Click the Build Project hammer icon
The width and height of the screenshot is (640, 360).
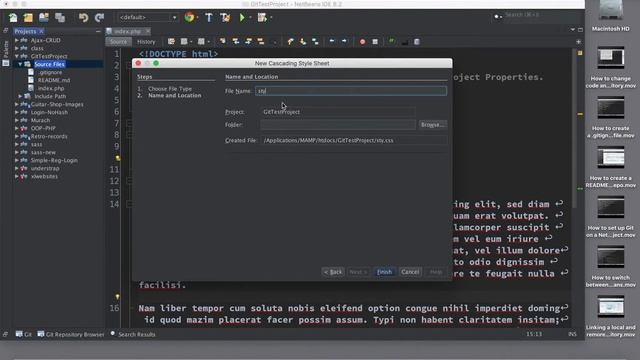coord(209,18)
